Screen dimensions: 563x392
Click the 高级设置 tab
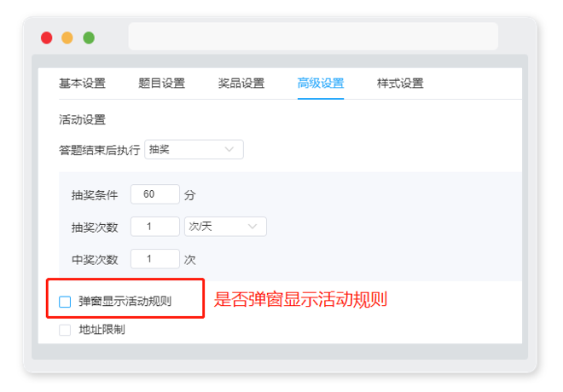point(321,84)
